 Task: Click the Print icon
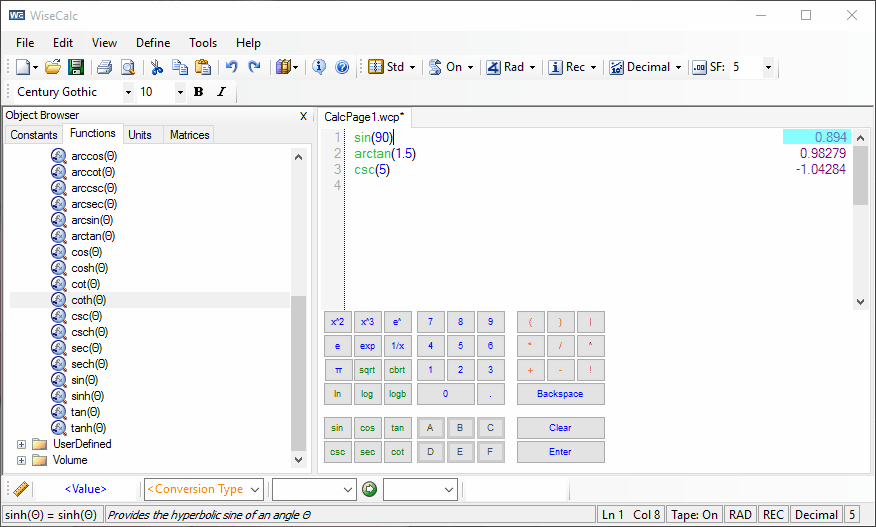(104, 67)
